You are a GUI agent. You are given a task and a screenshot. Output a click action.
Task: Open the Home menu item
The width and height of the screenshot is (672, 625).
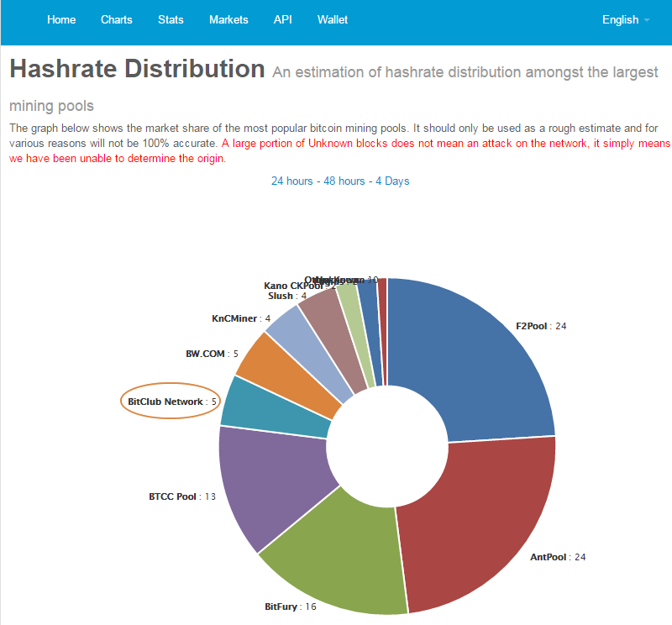[x=61, y=19]
